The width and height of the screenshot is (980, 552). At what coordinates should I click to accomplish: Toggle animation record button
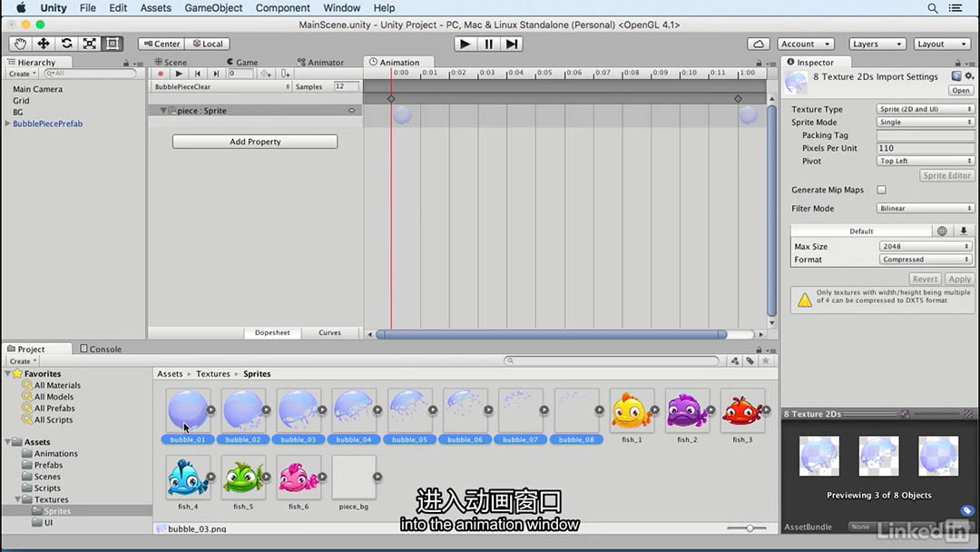pyautogui.click(x=161, y=74)
